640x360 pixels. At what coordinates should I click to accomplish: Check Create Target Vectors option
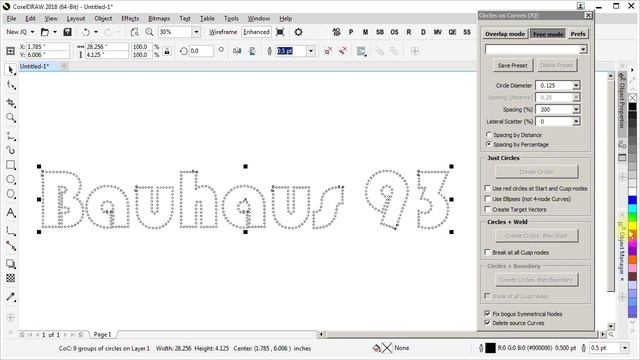coord(487,209)
